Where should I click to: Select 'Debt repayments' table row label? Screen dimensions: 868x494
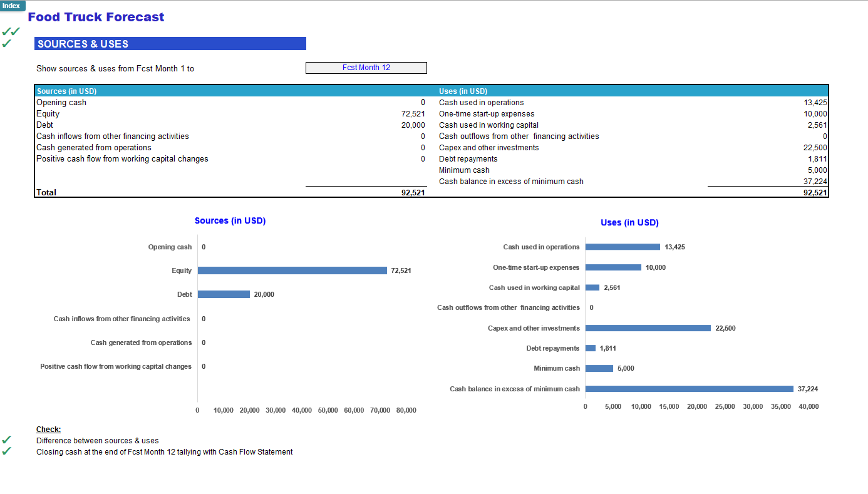[x=468, y=159]
